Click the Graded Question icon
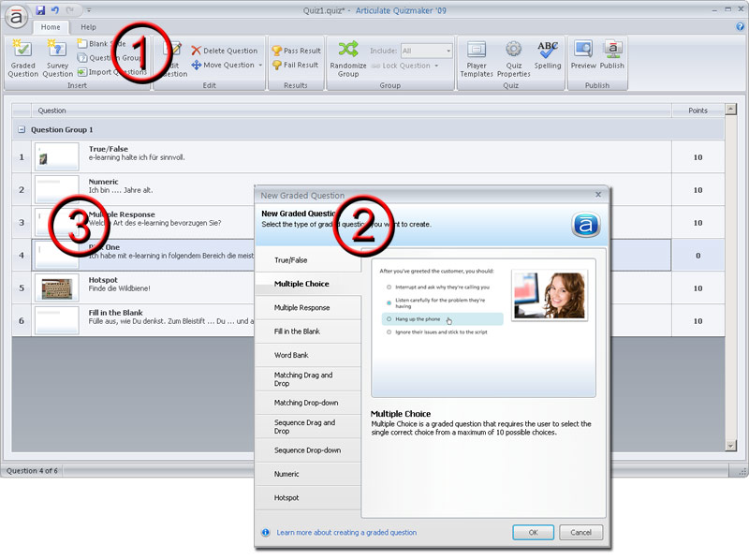The width and height of the screenshot is (749, 560). click(22, 56)
